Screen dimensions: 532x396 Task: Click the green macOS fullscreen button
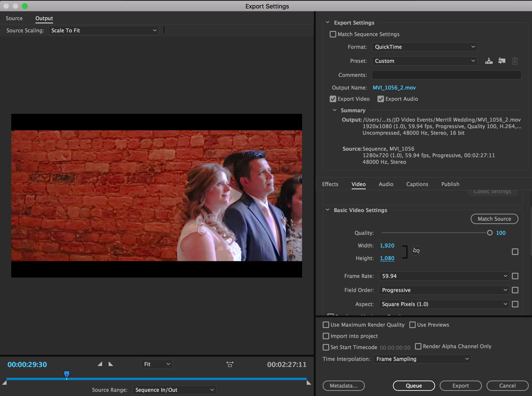pyautogui.click(x=25, y=6)
